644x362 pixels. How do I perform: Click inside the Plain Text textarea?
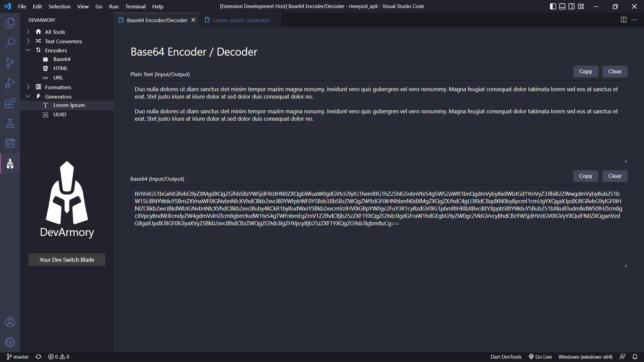point(379,122)
